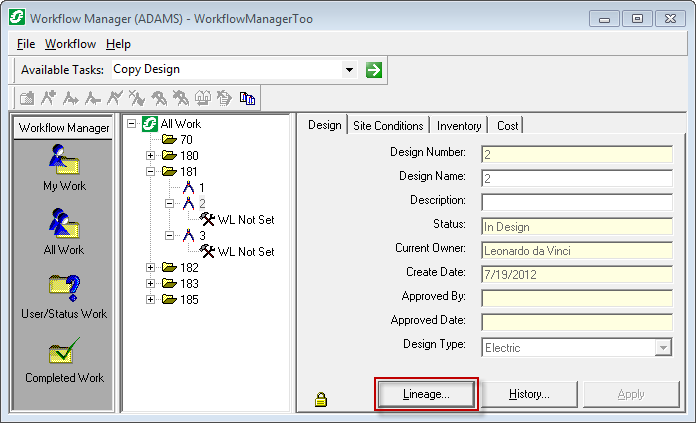
Task: Click the yellow padlock icon
Action: click(322, 399)
